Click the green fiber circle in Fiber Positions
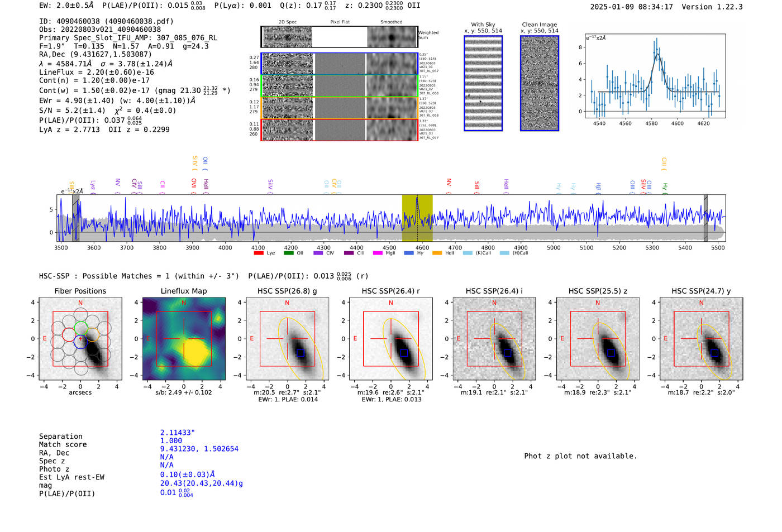 pos(80,328)
